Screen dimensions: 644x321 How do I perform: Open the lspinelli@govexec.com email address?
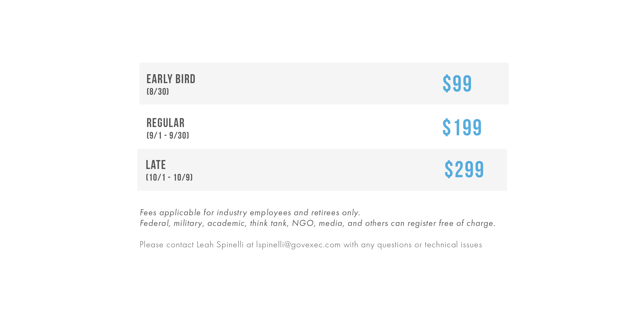(x=298, y=245)
